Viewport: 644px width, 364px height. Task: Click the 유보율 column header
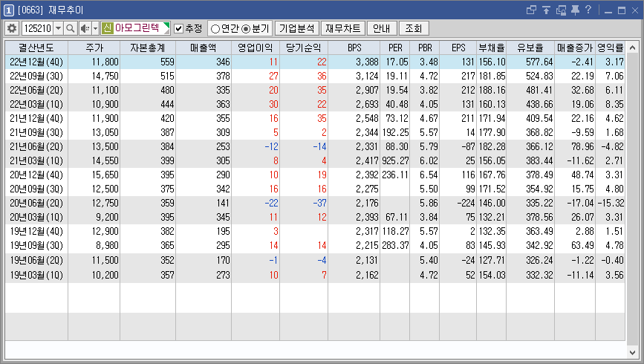click(530, 48)
